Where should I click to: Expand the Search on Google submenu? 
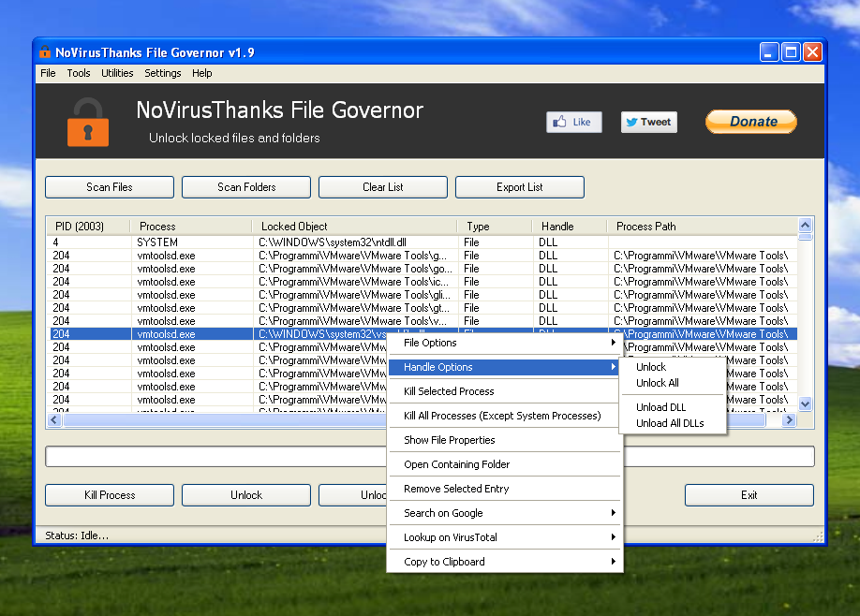pos(505,513)
